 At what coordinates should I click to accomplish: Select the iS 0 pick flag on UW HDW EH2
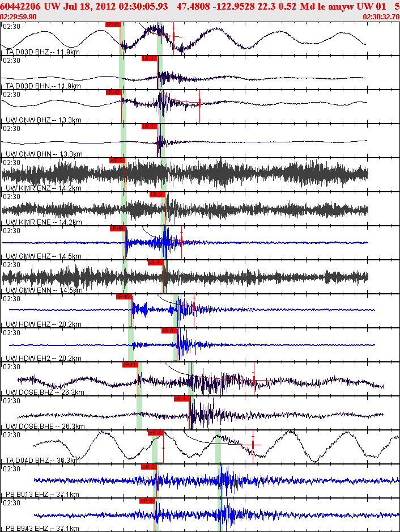[x=169, y=331]
